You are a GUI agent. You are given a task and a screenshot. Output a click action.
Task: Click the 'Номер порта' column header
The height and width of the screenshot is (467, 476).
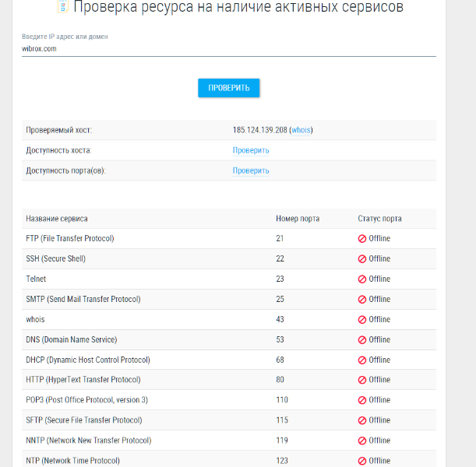coord(298,219)
